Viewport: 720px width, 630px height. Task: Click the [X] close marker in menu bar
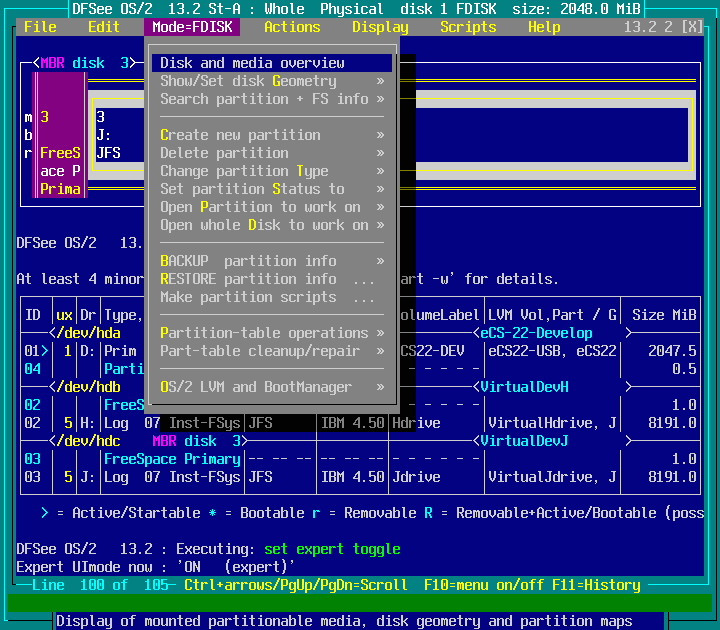tap(691, 27)
